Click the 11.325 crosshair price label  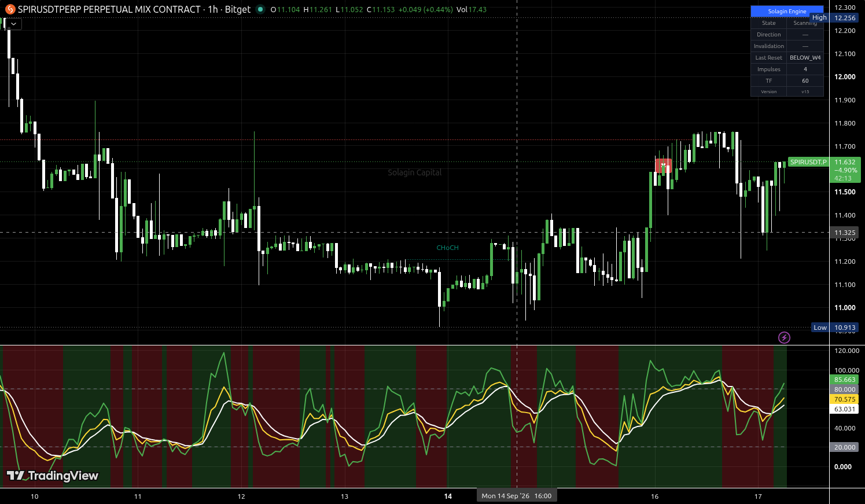(x=845, y=233)
